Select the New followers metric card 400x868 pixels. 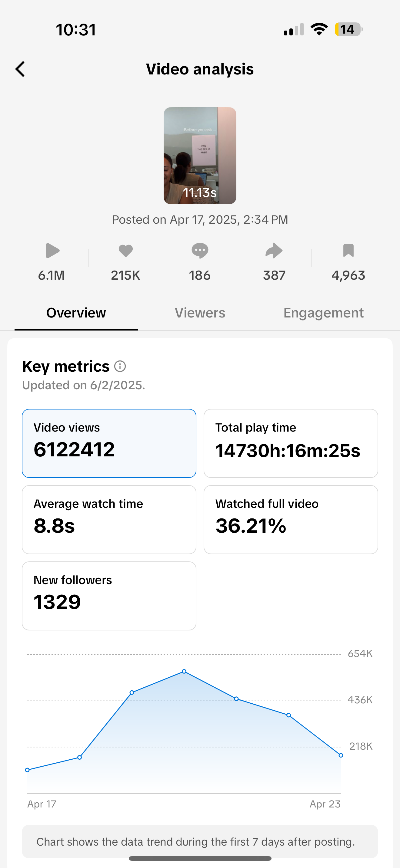(109, 595)
